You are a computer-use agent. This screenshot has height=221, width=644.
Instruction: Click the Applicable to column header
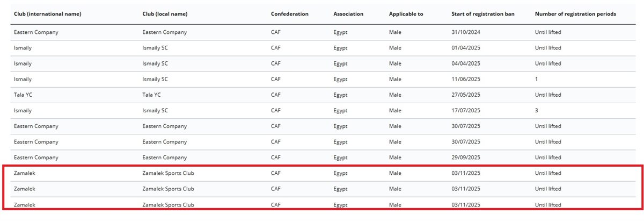coord(406,14)
